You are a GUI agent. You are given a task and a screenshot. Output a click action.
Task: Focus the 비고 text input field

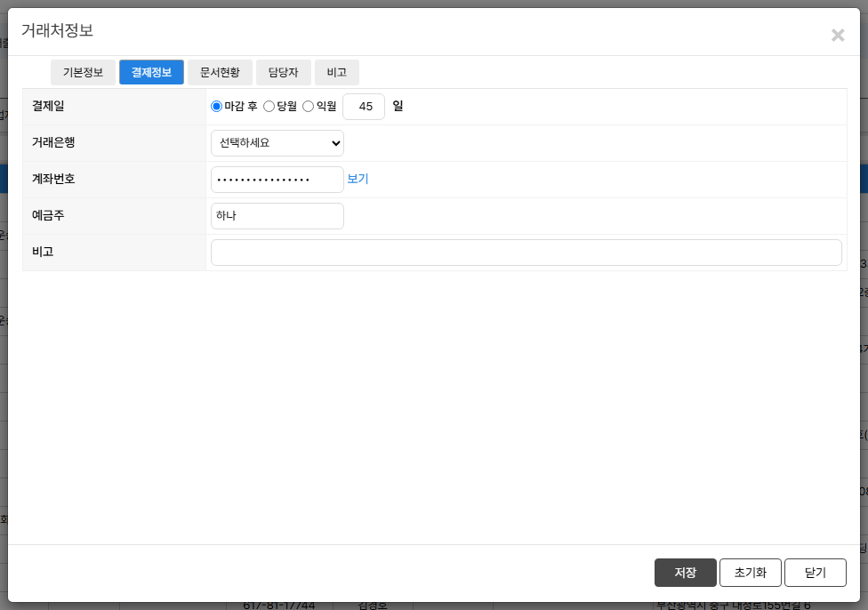(526, 253)
